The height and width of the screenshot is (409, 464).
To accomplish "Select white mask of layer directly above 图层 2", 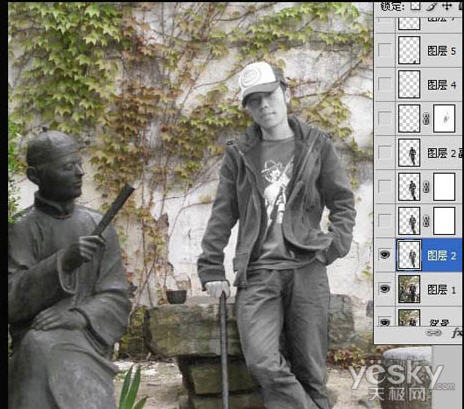I will [444, 221].
